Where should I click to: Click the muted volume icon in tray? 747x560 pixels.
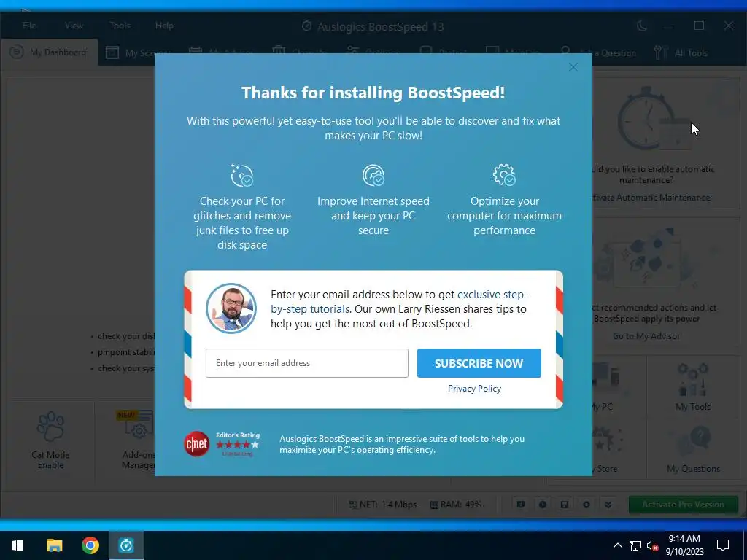pyautogui.click(x=652, y=545)
